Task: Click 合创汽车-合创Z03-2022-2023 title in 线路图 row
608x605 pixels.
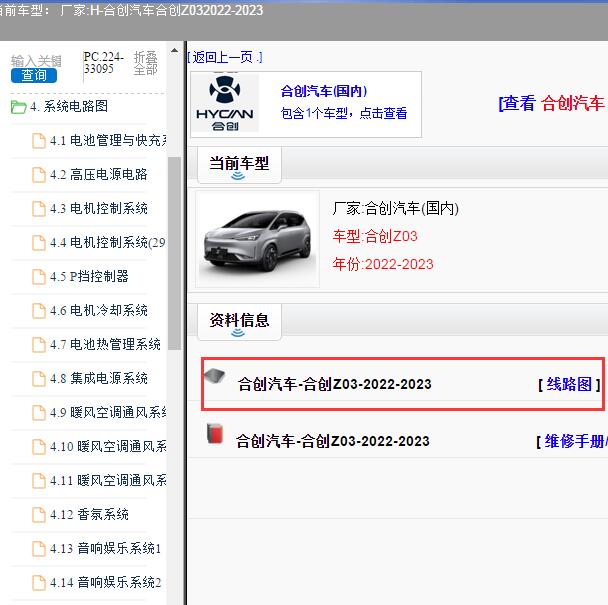Action: 335,384
